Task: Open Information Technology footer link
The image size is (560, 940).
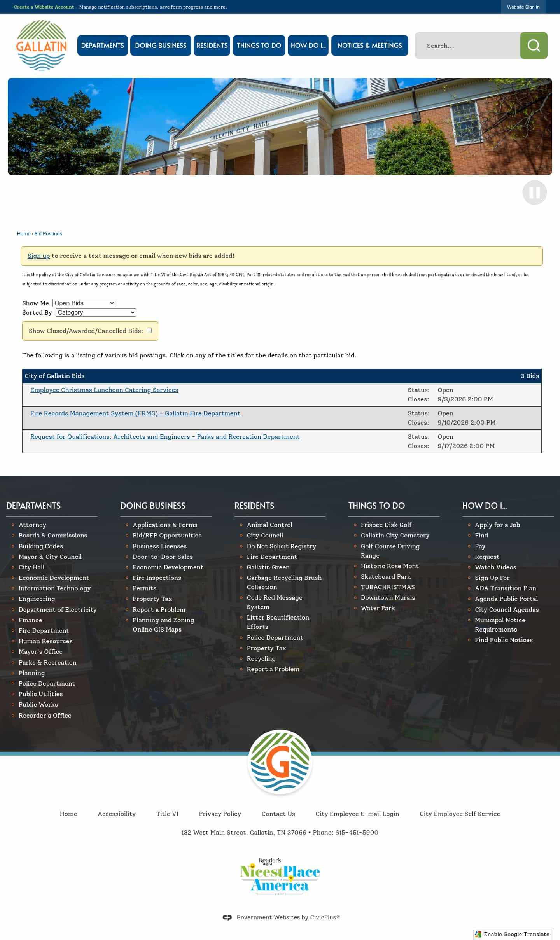Action: coord(54,588)
